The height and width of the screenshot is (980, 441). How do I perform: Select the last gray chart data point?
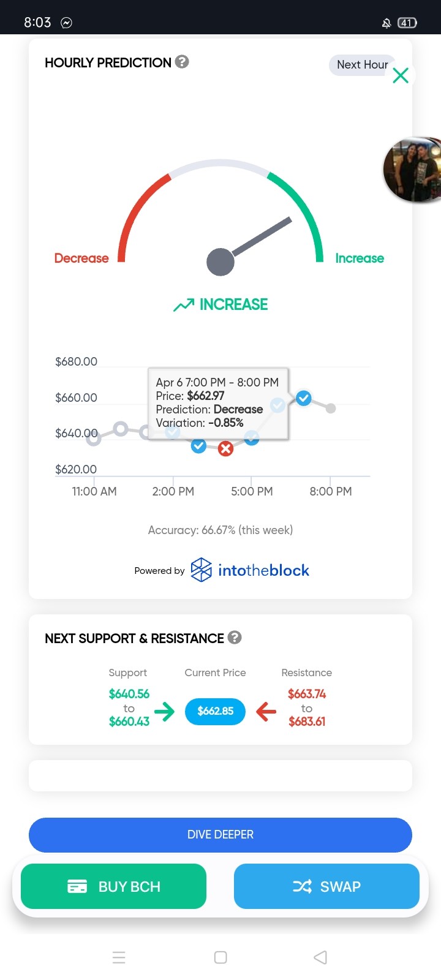(331, 409)
